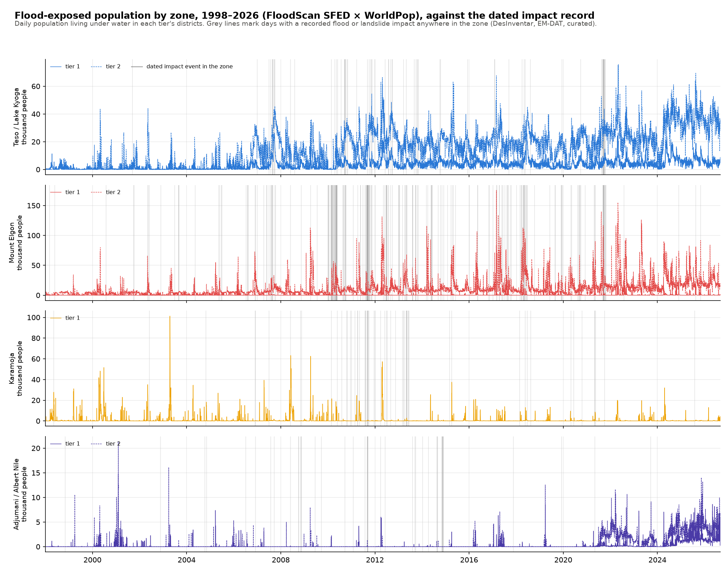Click y-tick "60" in Teso / Lake Kyoga panel
The image size is (728, 572).
[x=36, y=87]
